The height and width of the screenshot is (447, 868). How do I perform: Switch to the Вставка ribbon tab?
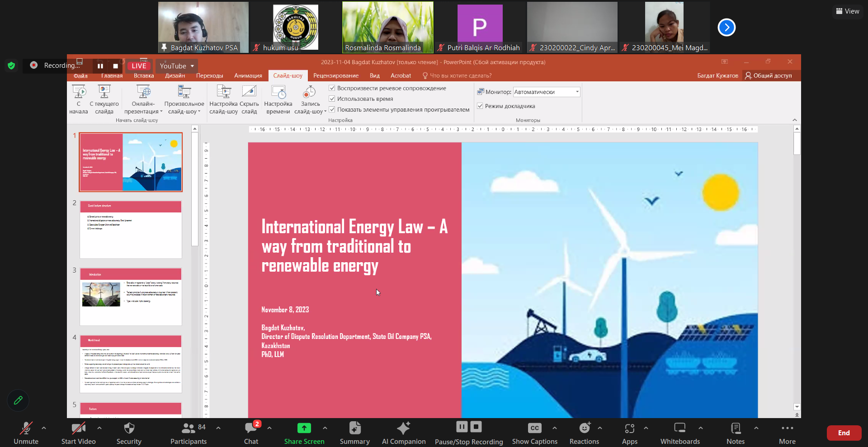tap(144, 75)
